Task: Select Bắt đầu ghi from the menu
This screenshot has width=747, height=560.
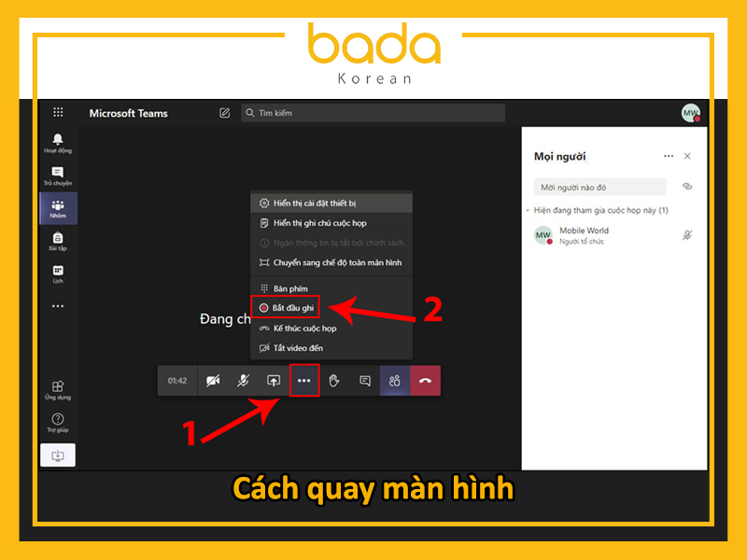Action: coord(292,307)
